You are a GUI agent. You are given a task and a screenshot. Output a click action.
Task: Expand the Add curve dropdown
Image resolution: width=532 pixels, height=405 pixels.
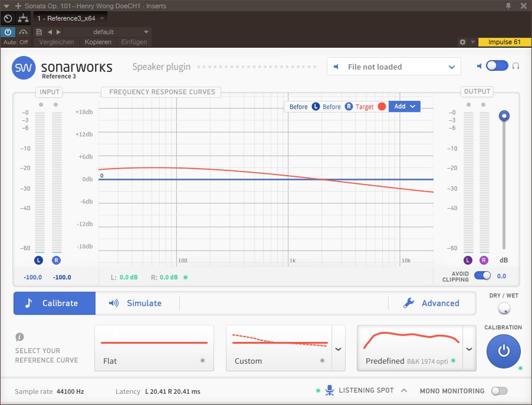point(405,107)
